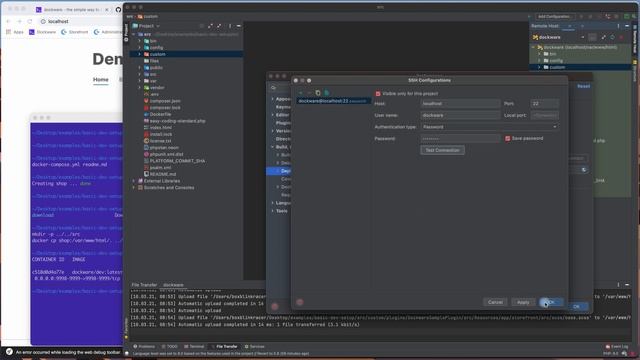Click Home link on browser page

point(100,80)
